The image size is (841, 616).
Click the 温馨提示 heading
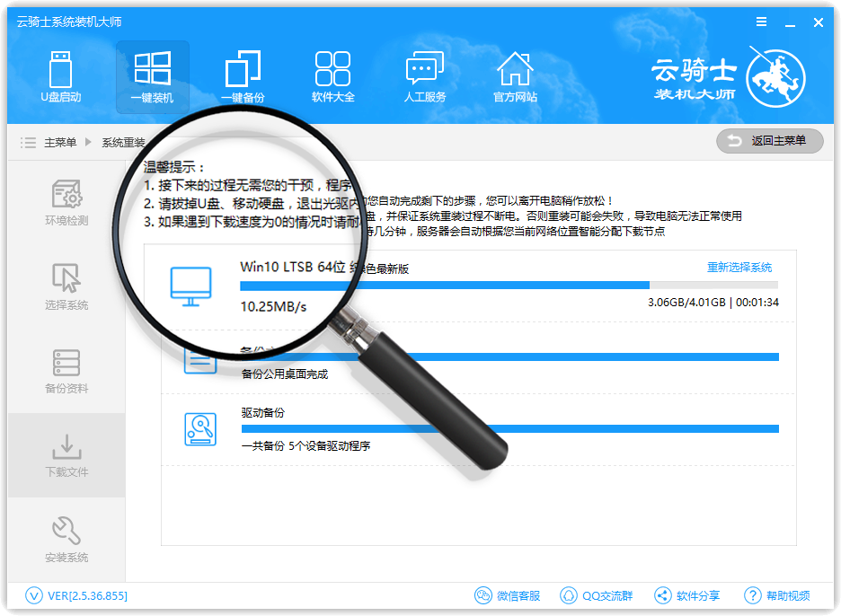(x=174, y=167)
